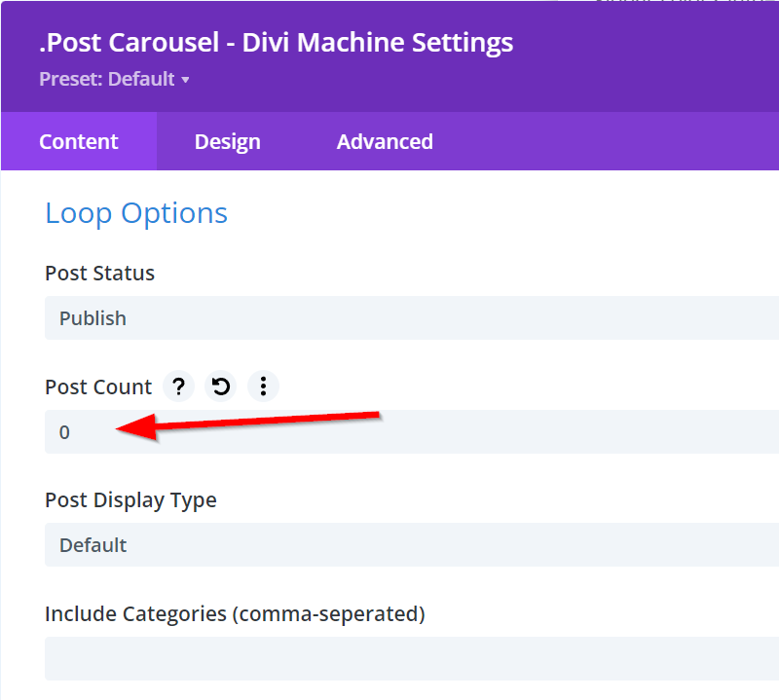Click the Post Carousel settings title
Viewport: 779px width, 700px height.
click(x=276, y=43)
